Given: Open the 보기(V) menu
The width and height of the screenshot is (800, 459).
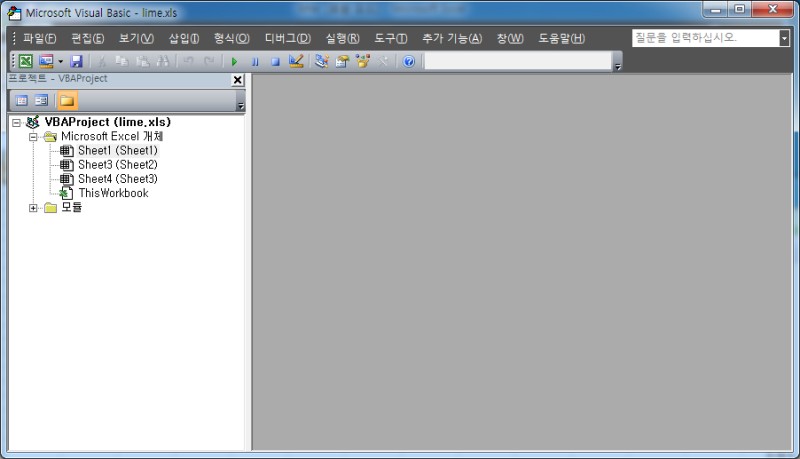Looking at the screenshot, I should tap(136, 38).
